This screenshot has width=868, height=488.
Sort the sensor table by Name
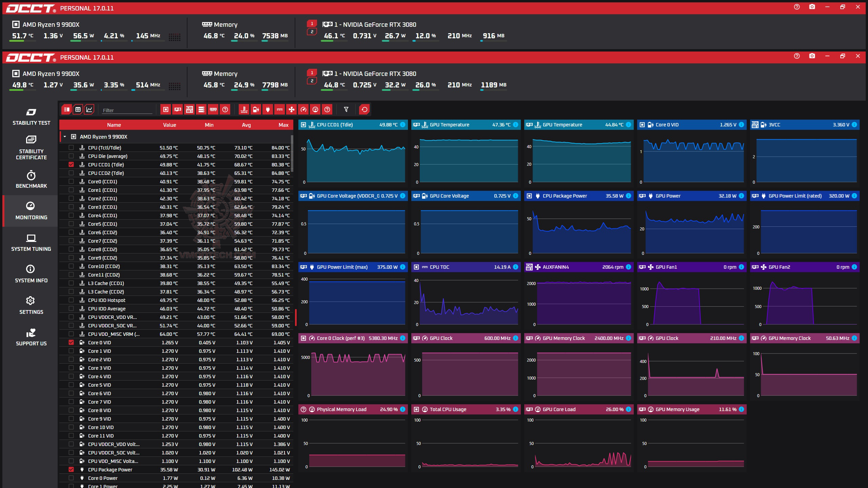coord(114,125)
